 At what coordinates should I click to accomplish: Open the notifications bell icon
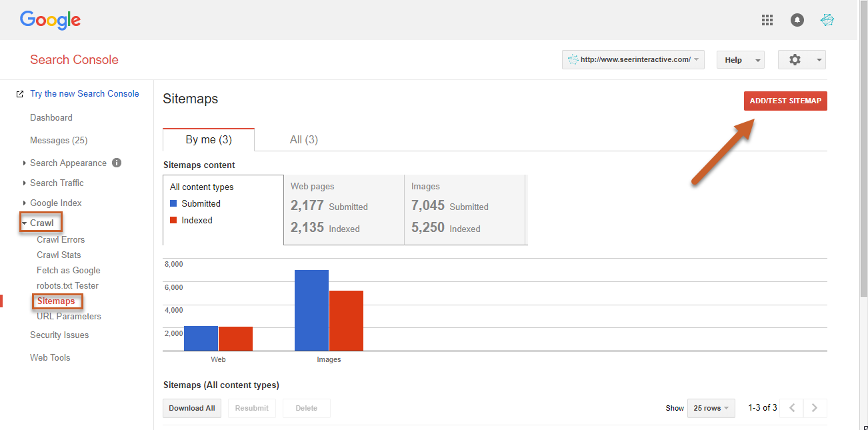point(797,20)
